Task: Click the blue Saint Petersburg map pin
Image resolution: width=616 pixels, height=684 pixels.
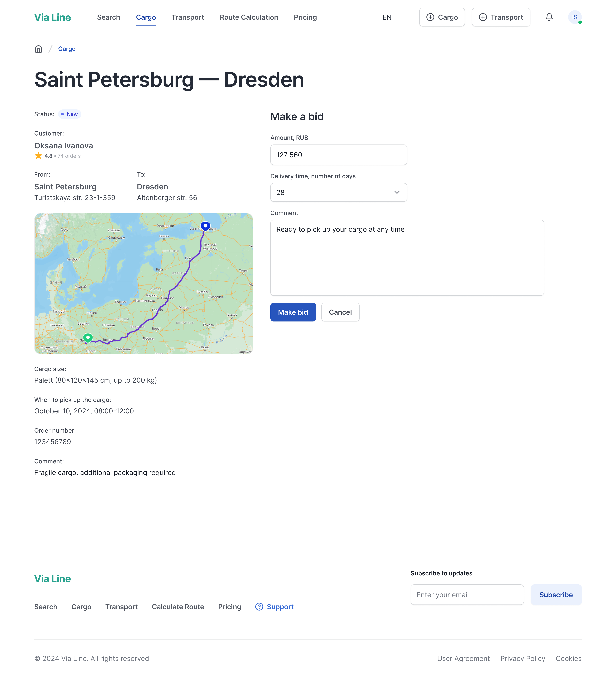Action: tap(205, 226)
